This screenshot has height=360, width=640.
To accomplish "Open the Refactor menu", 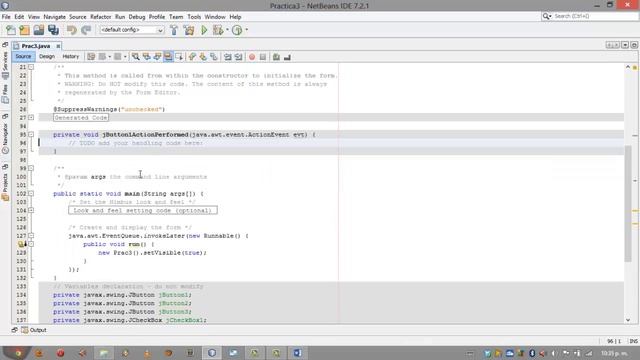I will (101, 17).
